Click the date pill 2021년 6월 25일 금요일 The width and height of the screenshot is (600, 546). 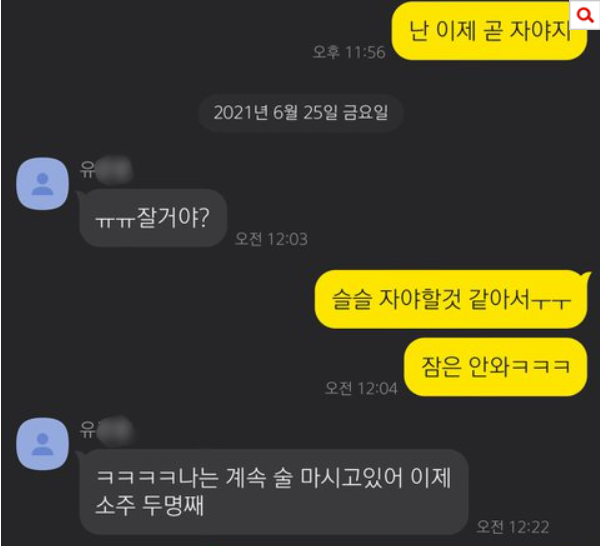pos(301,113)
